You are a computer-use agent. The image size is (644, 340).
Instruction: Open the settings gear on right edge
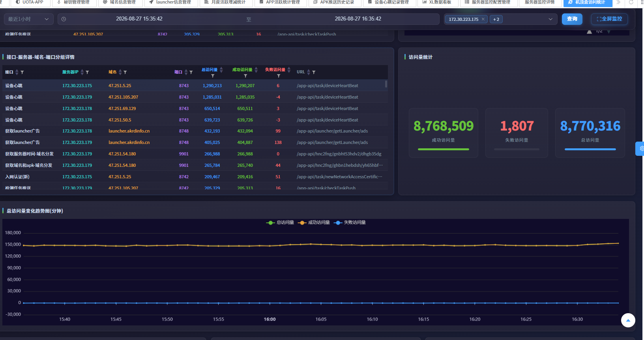pos(640,149)
